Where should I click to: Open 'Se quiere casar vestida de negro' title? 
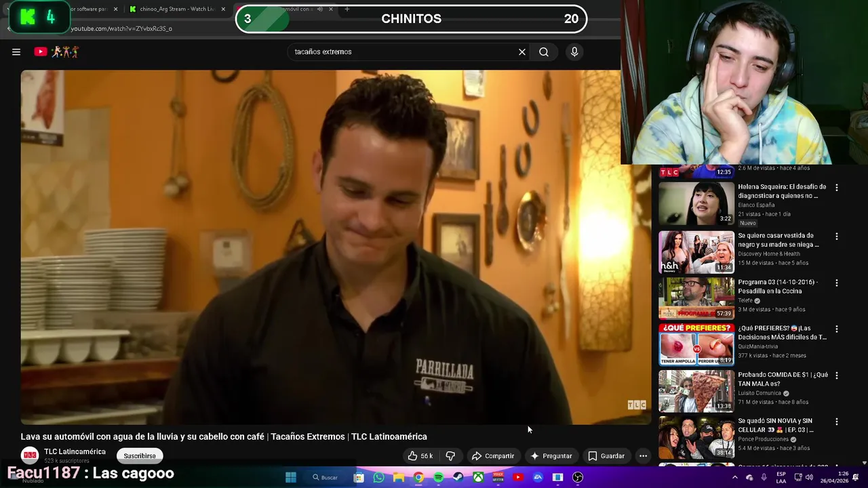[778, 240]
